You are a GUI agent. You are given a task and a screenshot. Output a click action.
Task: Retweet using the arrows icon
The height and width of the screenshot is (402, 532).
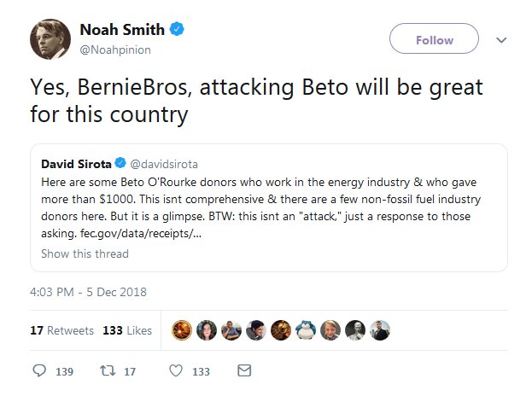coord(108,370)
